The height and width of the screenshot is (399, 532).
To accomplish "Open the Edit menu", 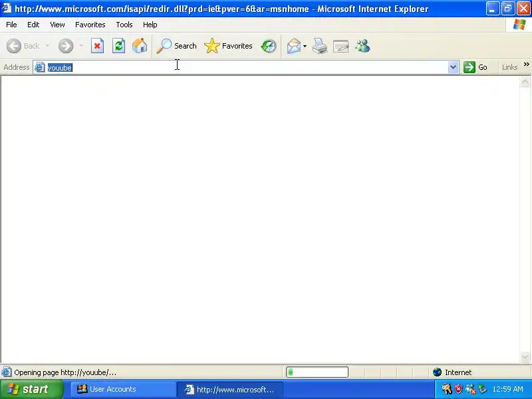I will tap(33, 25).
